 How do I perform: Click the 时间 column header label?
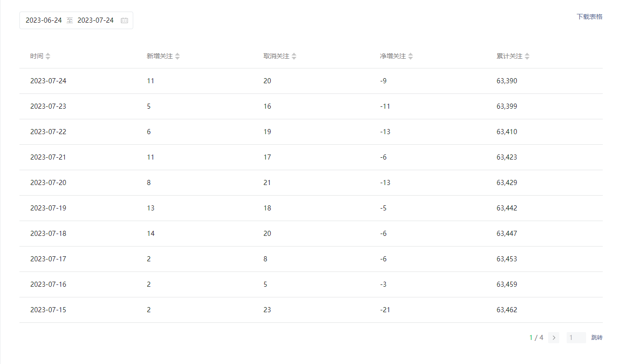37,56
